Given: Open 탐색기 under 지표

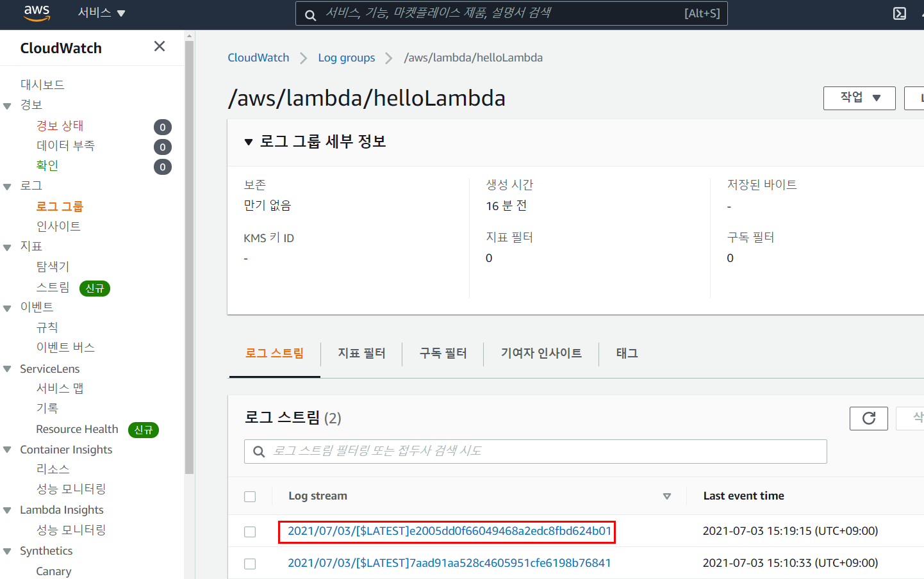Looking at the screenshot, I should coord(53,266).
